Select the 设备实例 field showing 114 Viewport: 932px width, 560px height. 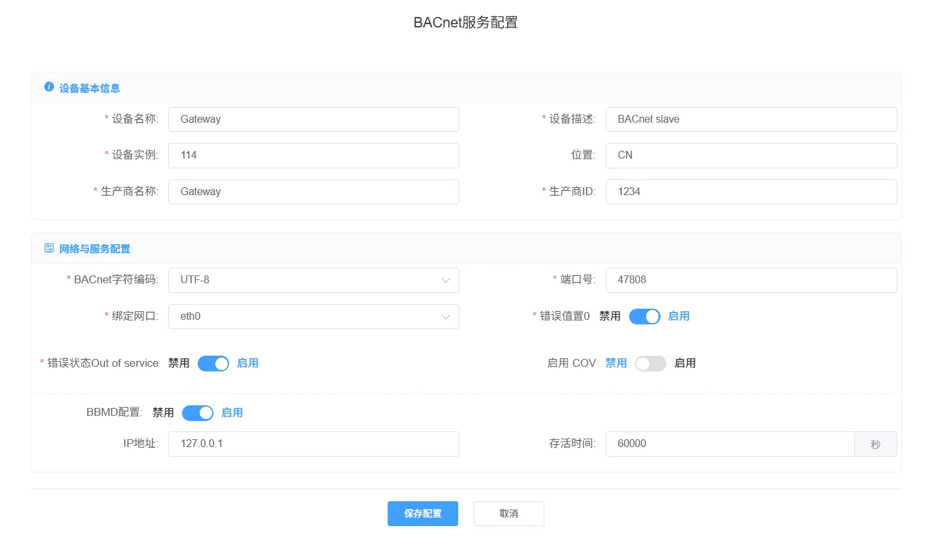313,155
